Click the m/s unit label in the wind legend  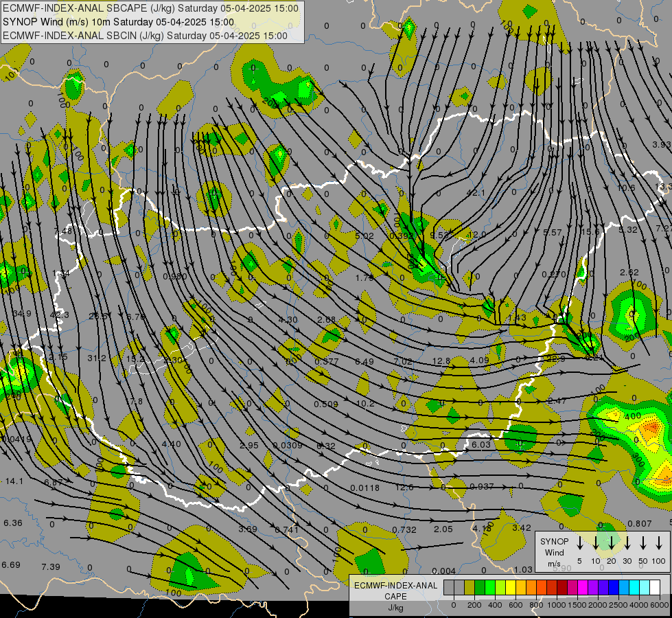(554, 564)
